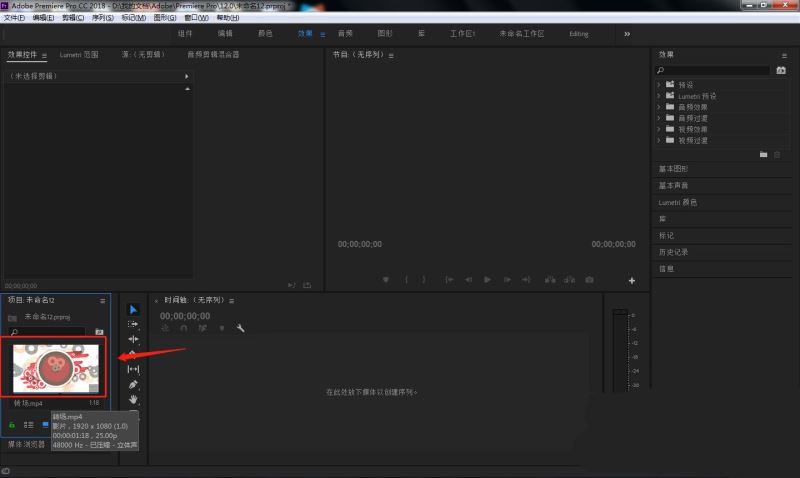
Task: Open timeline panel menu
Action: pyautogui.click(x=232, y=300)
